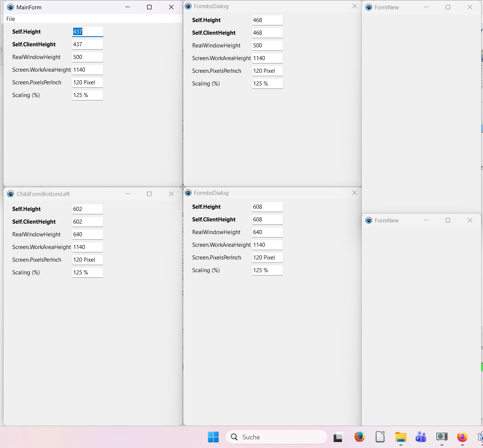This screenshot has height=448, width=483.
Task: Maximize the MainForm window
Action: point(149,7)
